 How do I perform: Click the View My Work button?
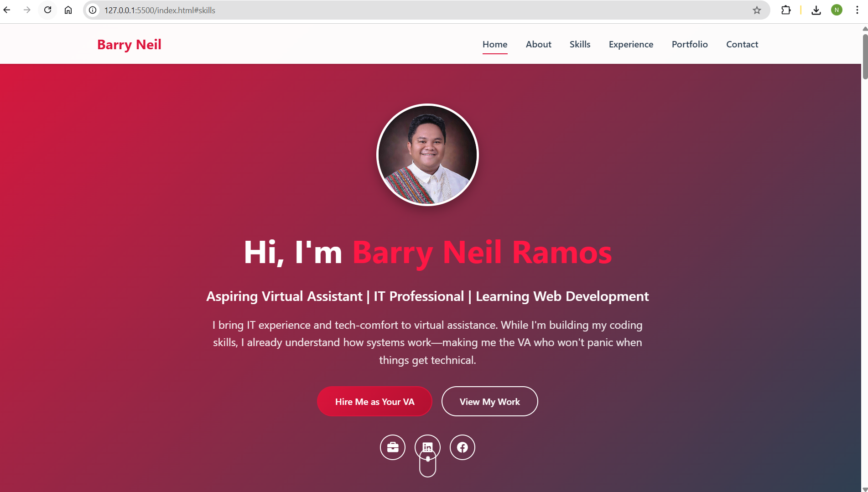(x=489, y=402)
